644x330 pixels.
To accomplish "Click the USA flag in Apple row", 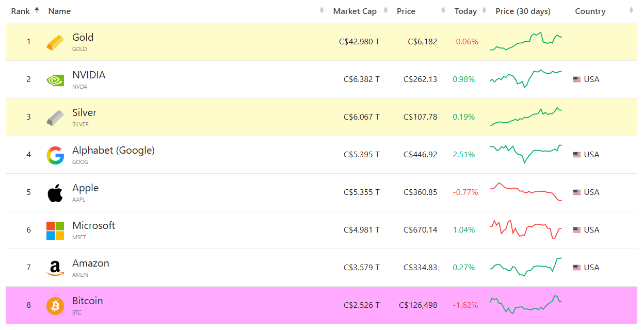I will pyautogui.click(x=577, y=192).
